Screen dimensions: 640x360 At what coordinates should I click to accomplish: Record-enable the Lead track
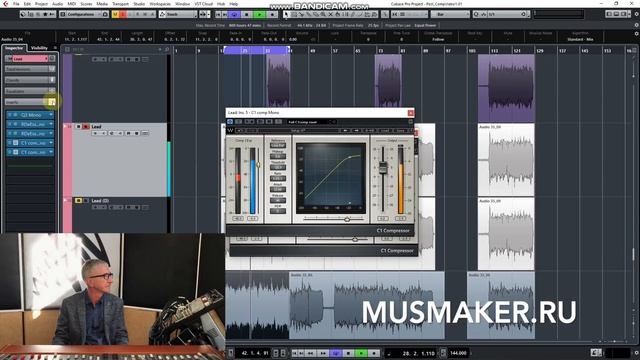(95, 133)
